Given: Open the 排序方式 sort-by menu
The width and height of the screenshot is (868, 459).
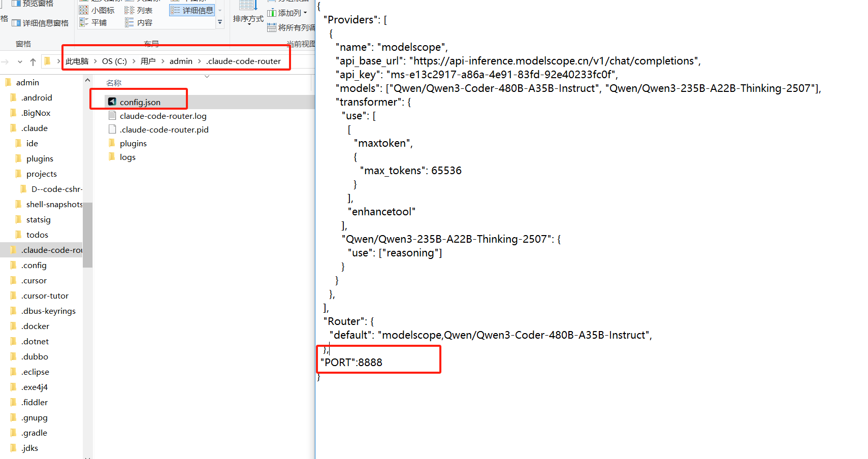Looking at the screenshot, I should [x=248, y=13].
